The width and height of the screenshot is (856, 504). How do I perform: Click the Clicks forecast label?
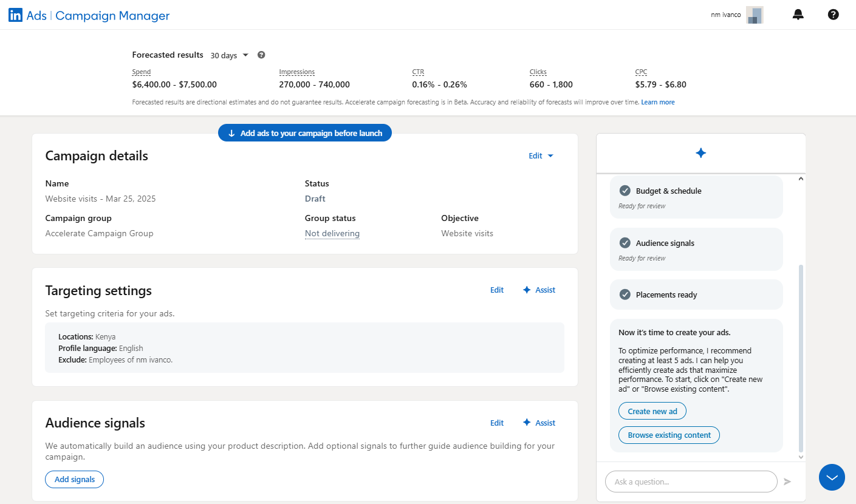pos(538,72)
